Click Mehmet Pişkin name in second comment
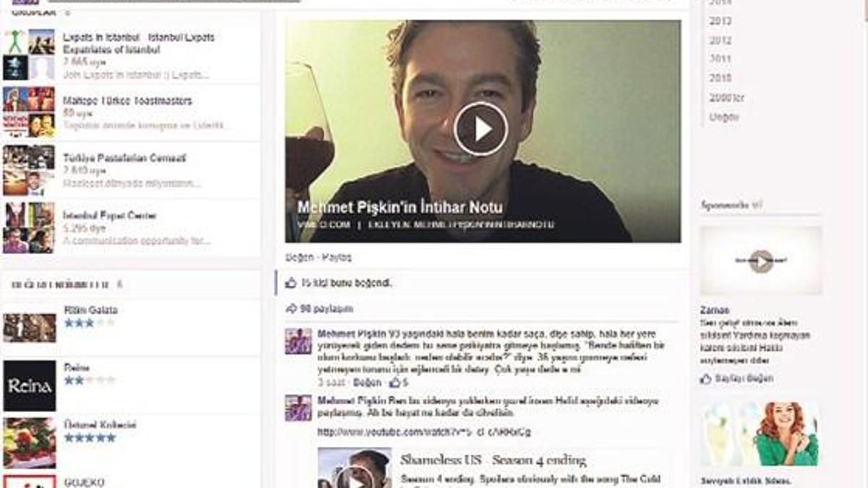Image resolution: width=868 pixels, height=488 pixels. pyautogui.click(x=352, y=401)
